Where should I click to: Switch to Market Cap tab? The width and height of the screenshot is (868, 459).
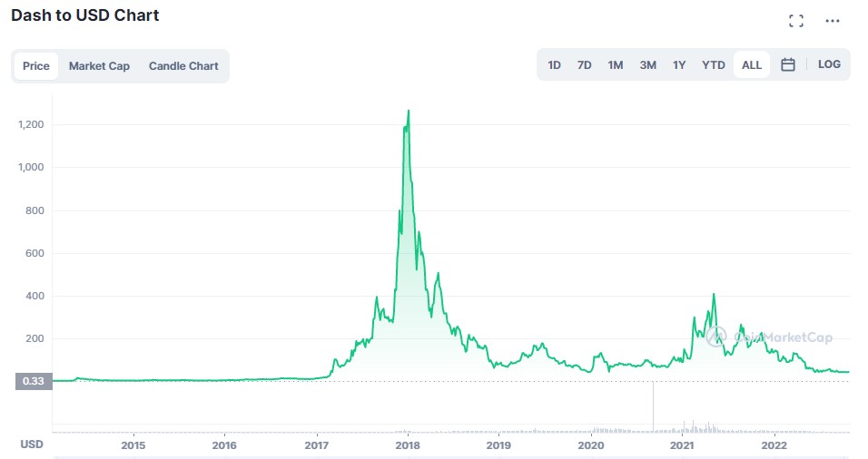tap(99, 66)
